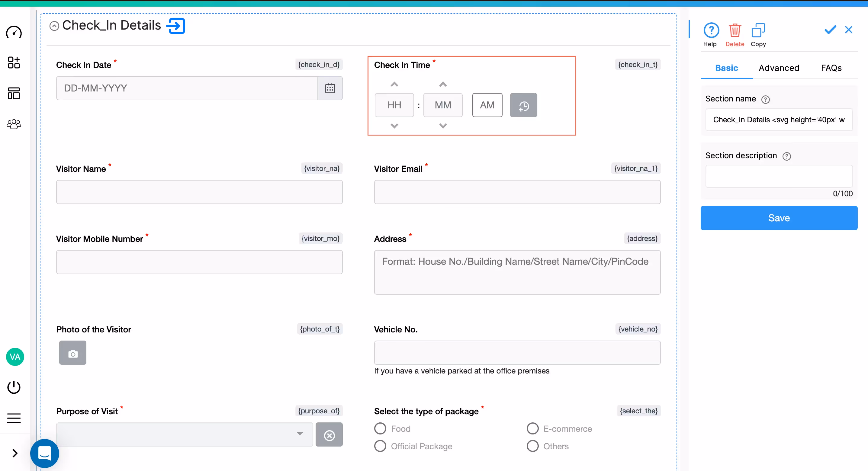Screen dimensions: 868x471
Task: Toggle the AM/PM time button
Action: pyautogui.click(x=487, y=105)
